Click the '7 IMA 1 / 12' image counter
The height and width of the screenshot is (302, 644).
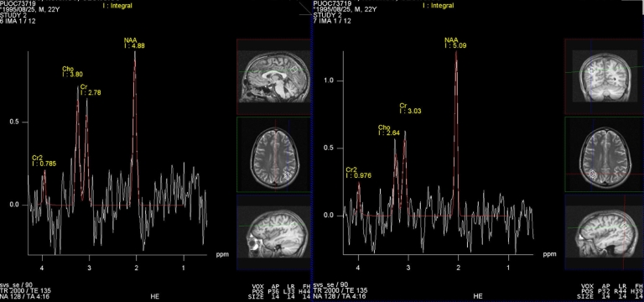tap(332, 21)
